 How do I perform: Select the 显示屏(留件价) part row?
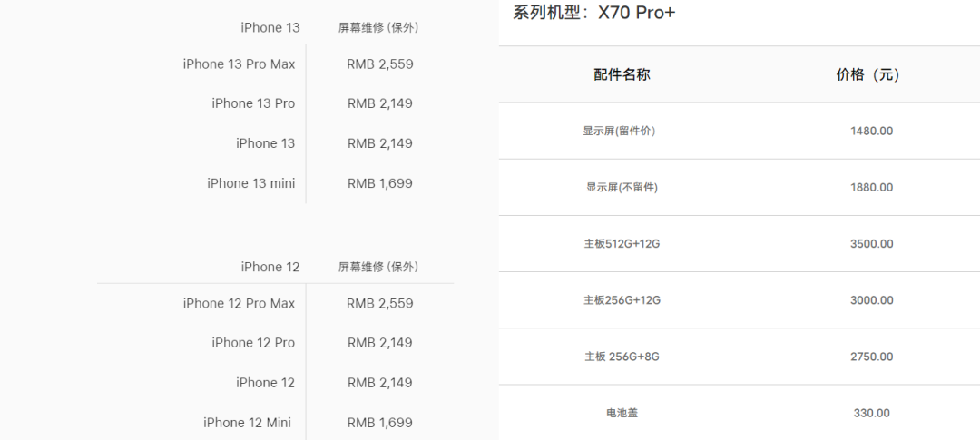coord(619,131)
